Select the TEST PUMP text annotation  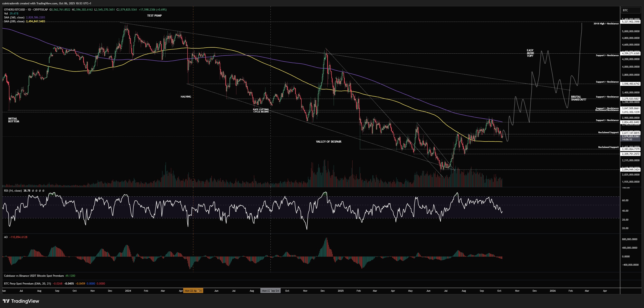pos(154,15)
